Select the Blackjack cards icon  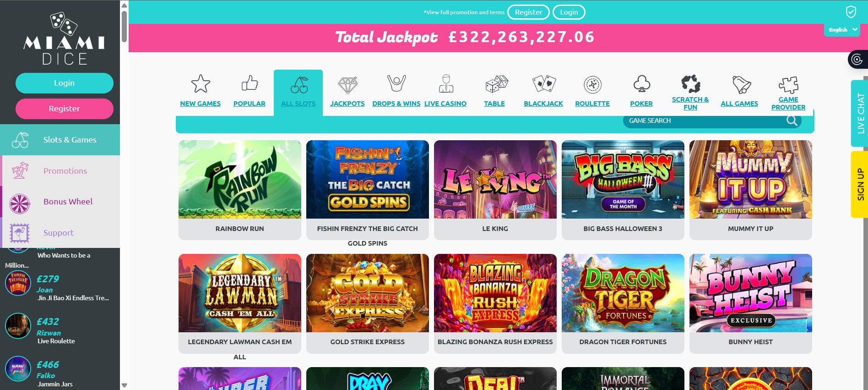(544, 84)
